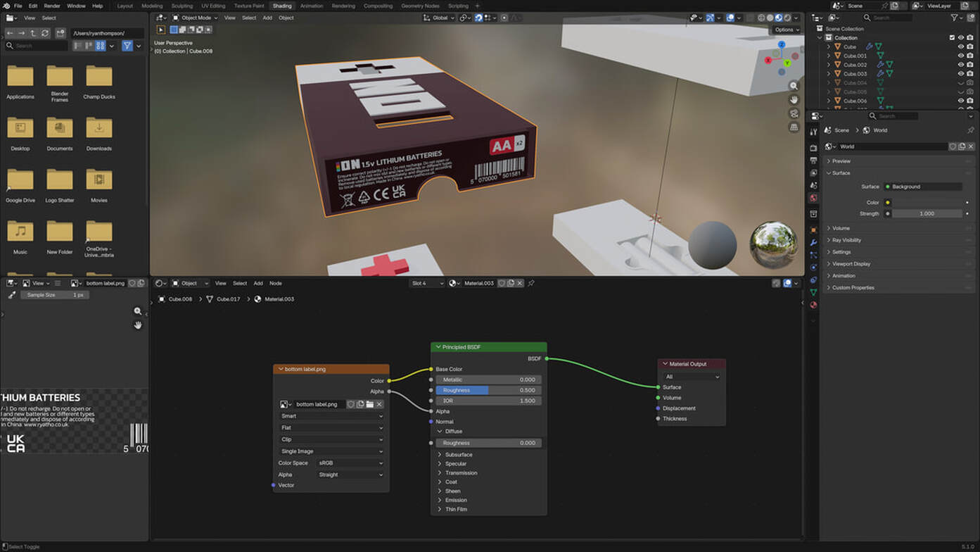Screen dimensions: 980x552
Task: Expand the Ray Visibility panel
Action: coord(846,240)
